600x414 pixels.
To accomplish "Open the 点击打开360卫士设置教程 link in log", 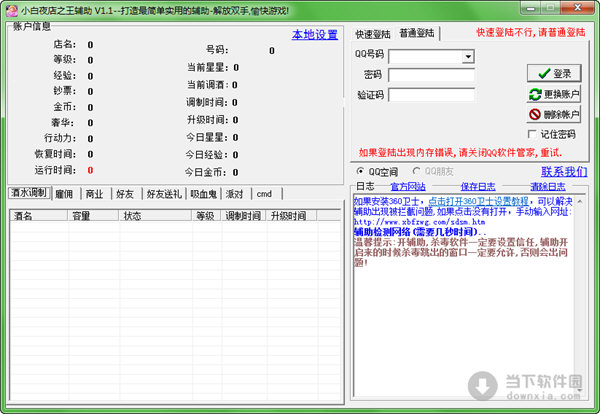I will pyautogui.click(x=478, y=201).
